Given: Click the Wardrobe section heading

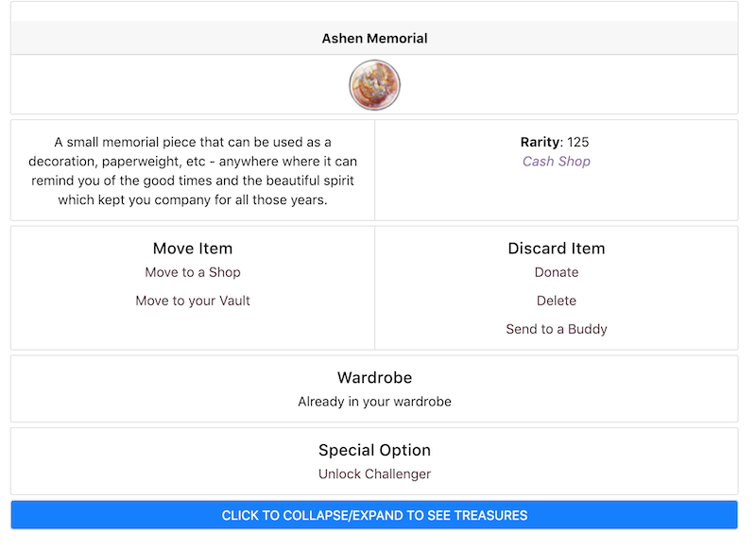Looking at the screenshot, I should click(x=374, y=378).
